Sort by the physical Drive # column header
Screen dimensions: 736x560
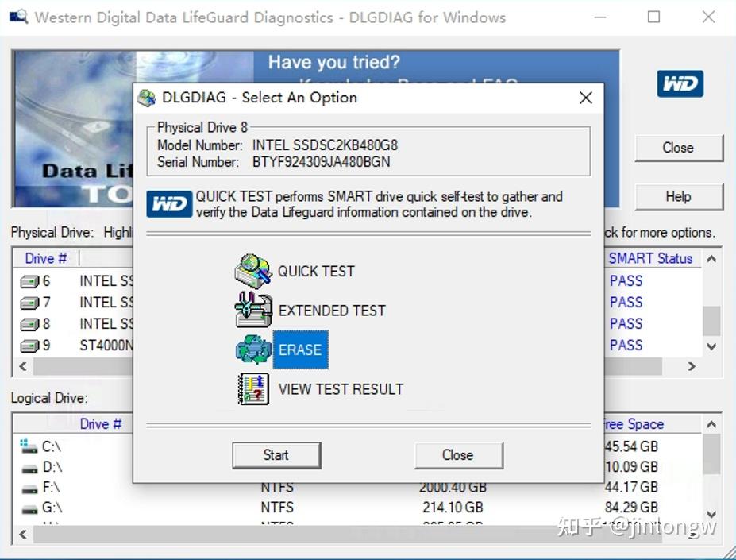(x=46, y=258)
